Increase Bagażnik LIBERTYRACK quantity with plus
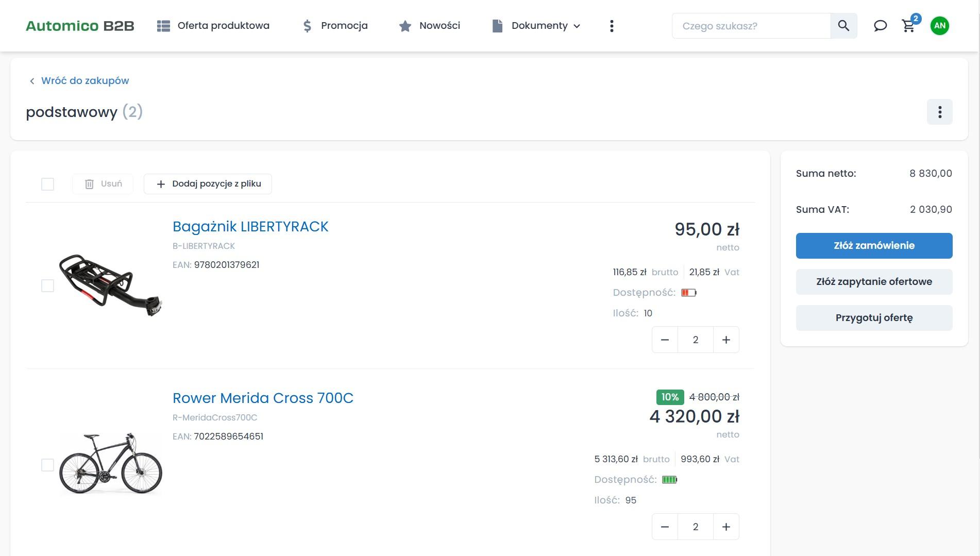Image resolution: width=980 pixels, height=556 pixels. tap(726, 340)
